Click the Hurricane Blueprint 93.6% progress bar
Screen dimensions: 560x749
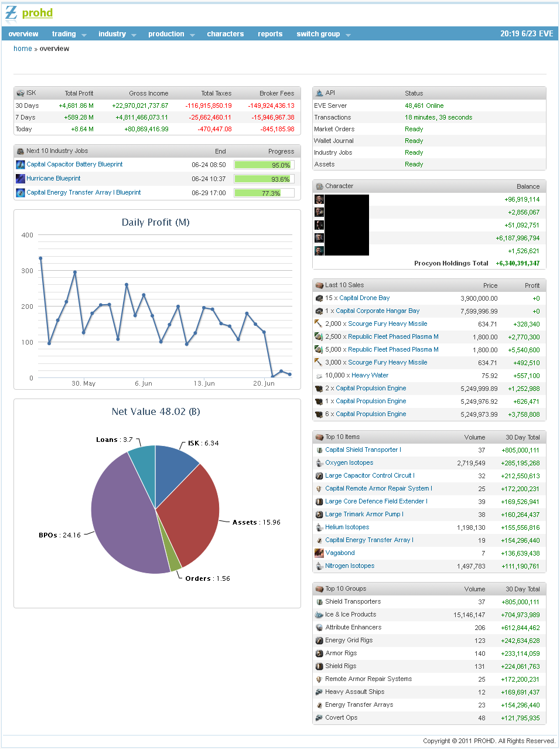tap(264, 179)
